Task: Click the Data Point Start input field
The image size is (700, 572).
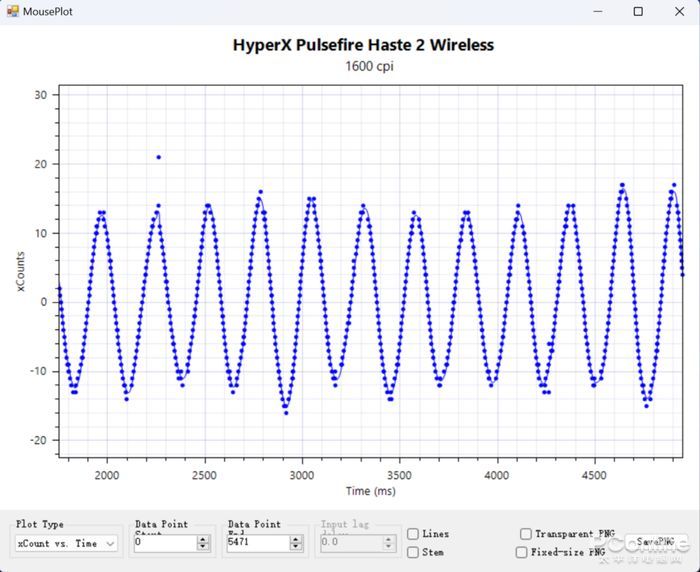Action: (x=165, y=543)
